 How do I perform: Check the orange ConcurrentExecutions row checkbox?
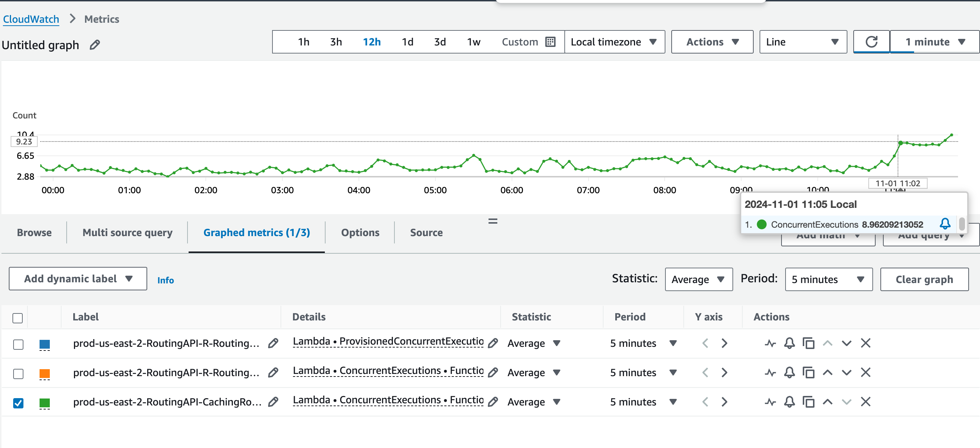click(18, 374)
